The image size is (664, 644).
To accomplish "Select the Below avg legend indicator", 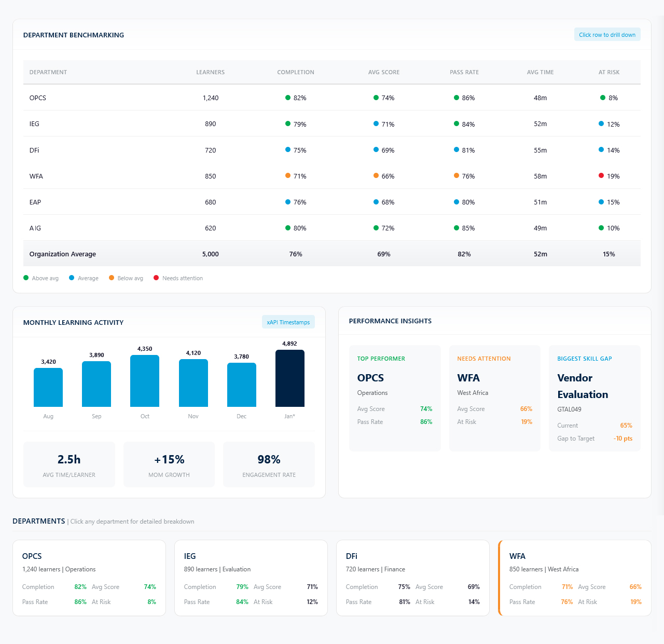I will point(111,278).
